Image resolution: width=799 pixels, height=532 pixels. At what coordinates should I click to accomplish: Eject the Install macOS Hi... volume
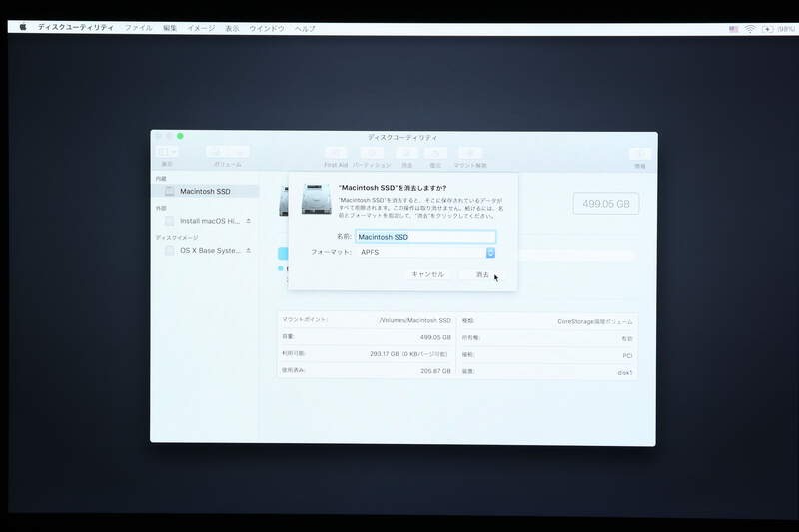click(x=248, y=221)
